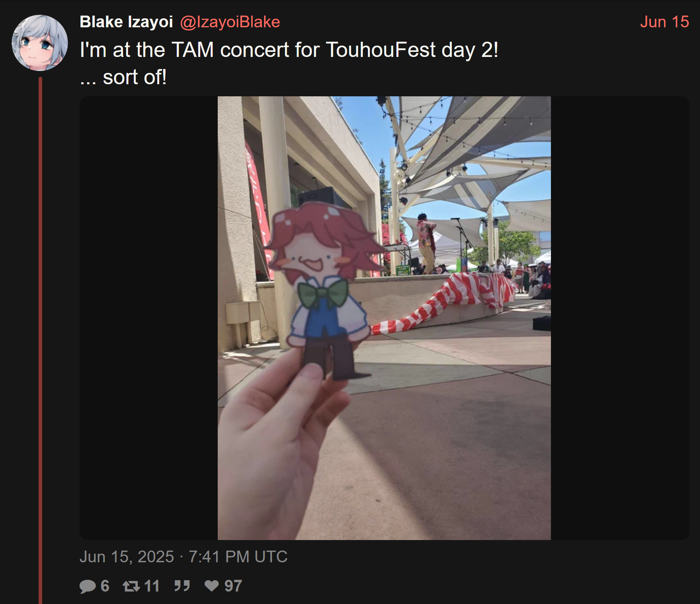Open Blake Izayoi's profile avatar
Viewport: 700px width, 604px height.
[x=40, y=43]
